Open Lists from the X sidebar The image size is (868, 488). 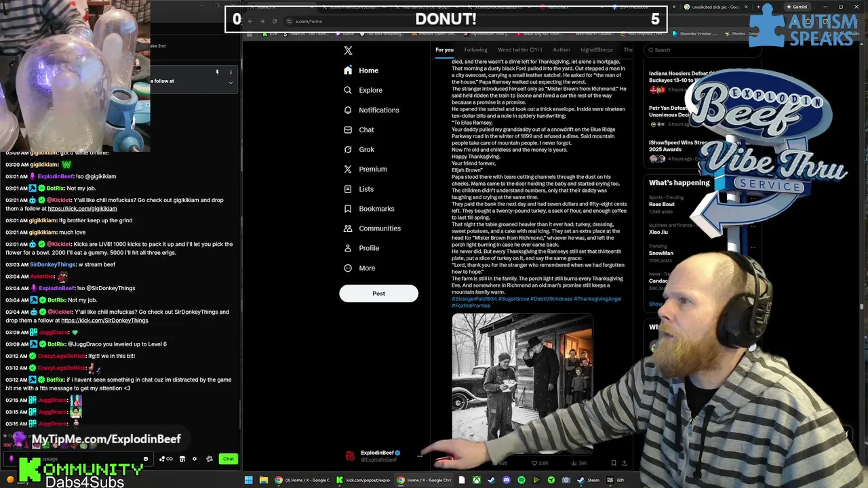click(x=358, y=189)
